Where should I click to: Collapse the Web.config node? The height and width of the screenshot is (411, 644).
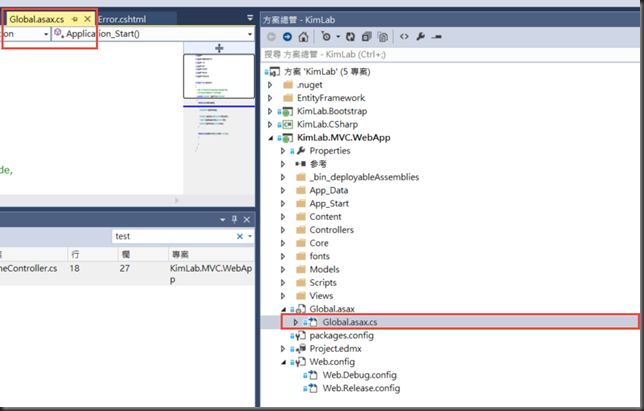283,362
